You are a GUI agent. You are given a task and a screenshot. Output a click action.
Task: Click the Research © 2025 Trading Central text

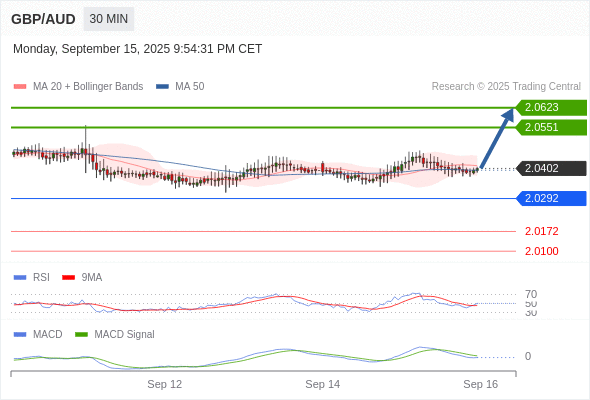[506, 87]
